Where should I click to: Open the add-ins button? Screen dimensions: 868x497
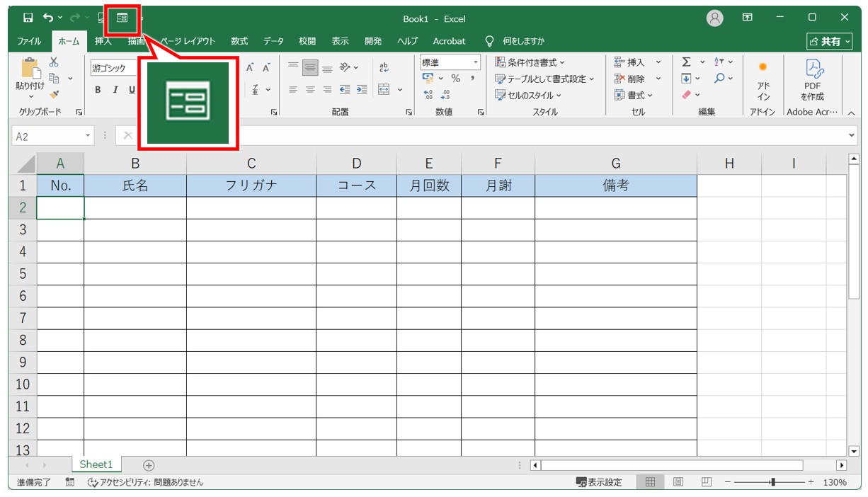pyautogui.click(x=763, y=80)
